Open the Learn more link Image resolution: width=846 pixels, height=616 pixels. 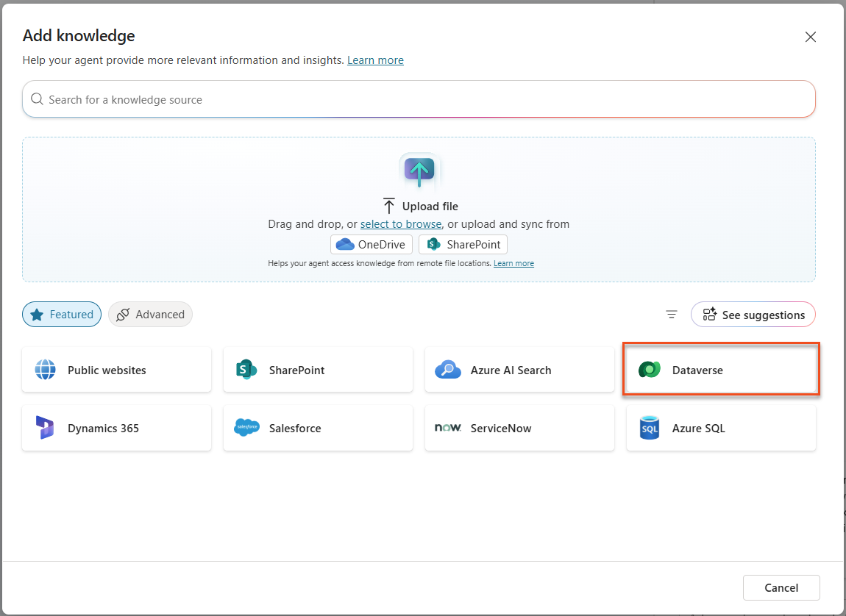coord(375,60)
